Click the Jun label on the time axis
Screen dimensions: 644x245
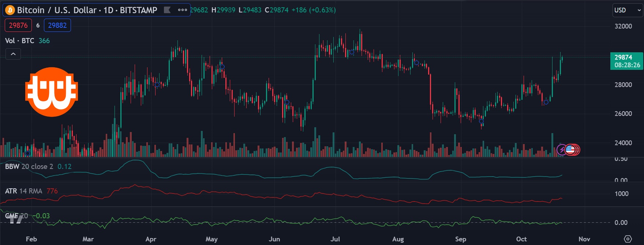click(x=274, y=239)
